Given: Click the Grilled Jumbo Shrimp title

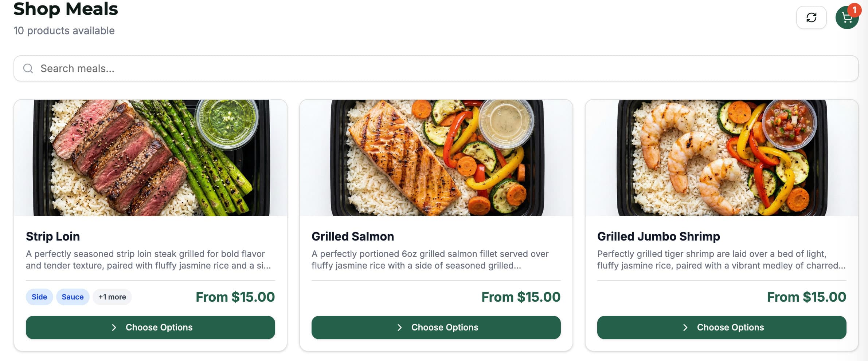Looking at the screenshot, I should 658,237.
